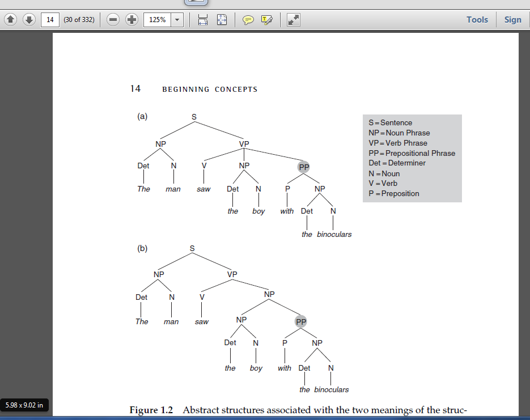The image size is (530, 420).
Task: Zoom out with the minus button
Action: [113, 20]
